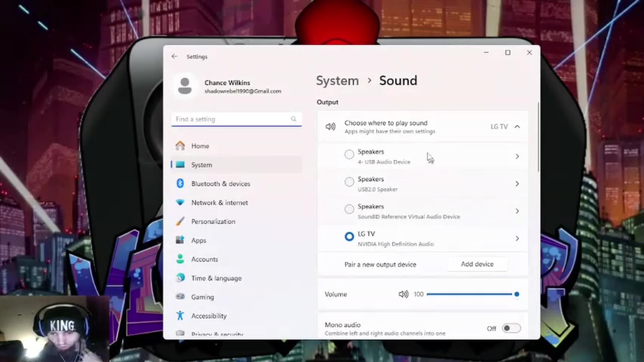Open properties chevron for 4- USB Audio Device
Viewport: 644px width, 362px height.
point(517,156)
